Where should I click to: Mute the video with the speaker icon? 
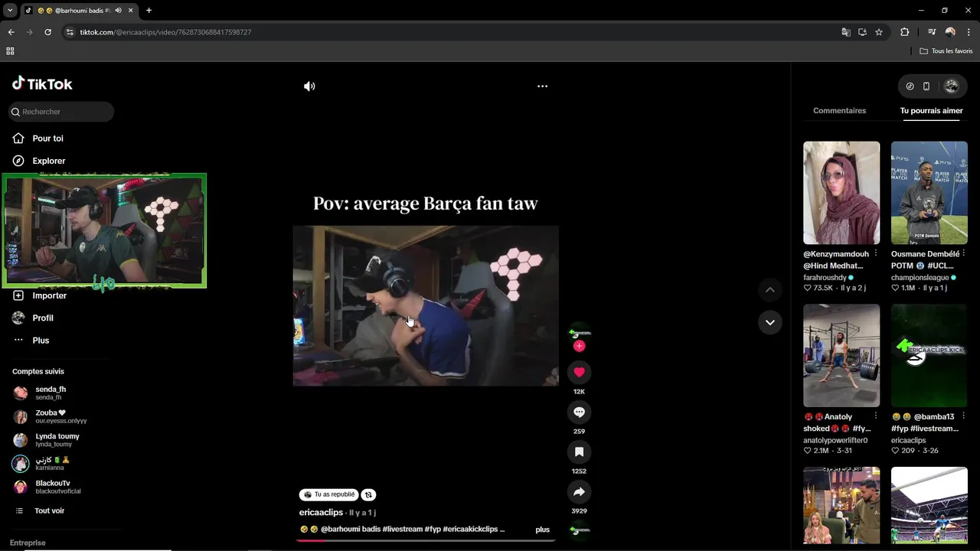[x=309, y=86]
